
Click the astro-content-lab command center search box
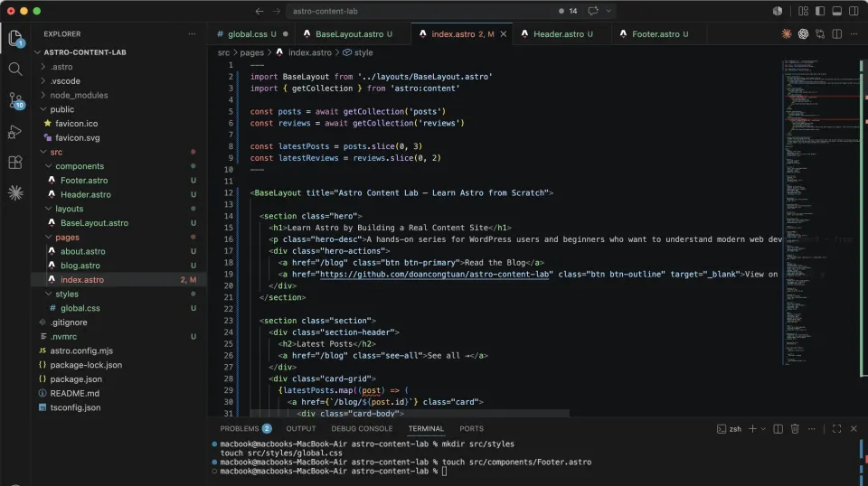tap(422, 11)
